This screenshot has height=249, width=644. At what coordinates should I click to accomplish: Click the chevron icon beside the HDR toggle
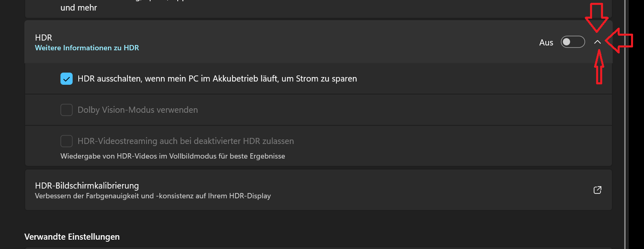(598, 42)
